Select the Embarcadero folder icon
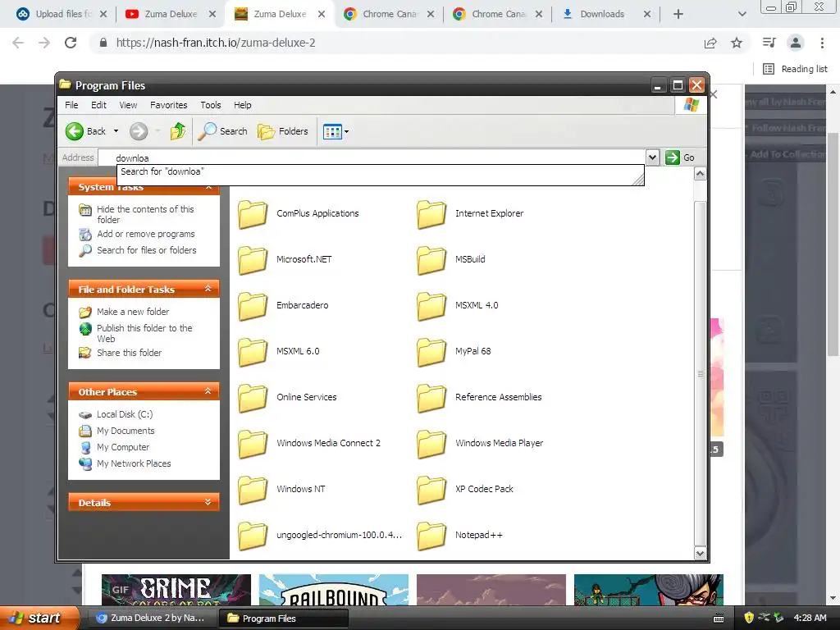This screenshot has width=840, height=630. 253,306
